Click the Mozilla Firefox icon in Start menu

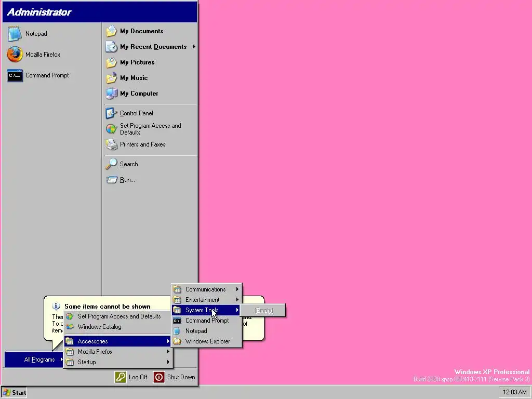(15, 55)
